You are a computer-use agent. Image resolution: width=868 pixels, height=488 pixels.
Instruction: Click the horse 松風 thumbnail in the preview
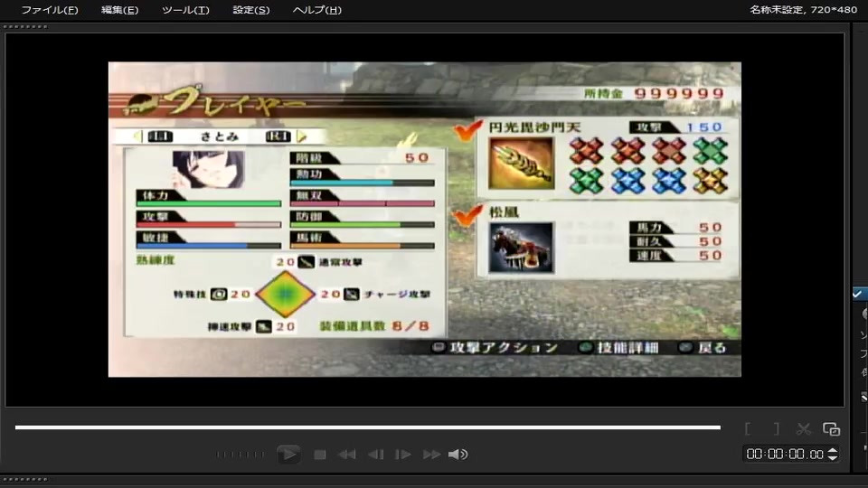[x=521, y=248]
